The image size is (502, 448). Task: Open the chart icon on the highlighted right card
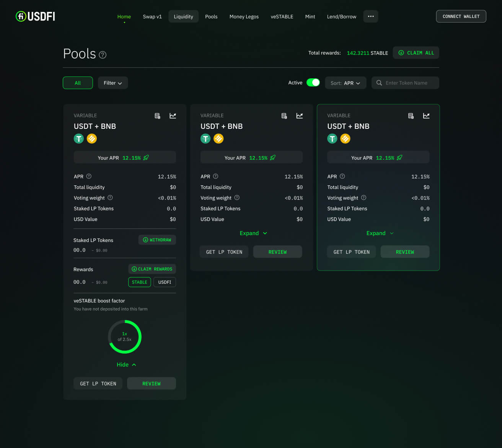pos(426,115)
